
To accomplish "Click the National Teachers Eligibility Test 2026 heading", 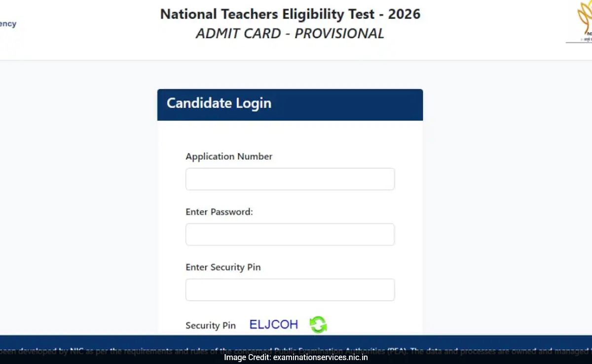I will pyautogui.click(x=290, y=14).
